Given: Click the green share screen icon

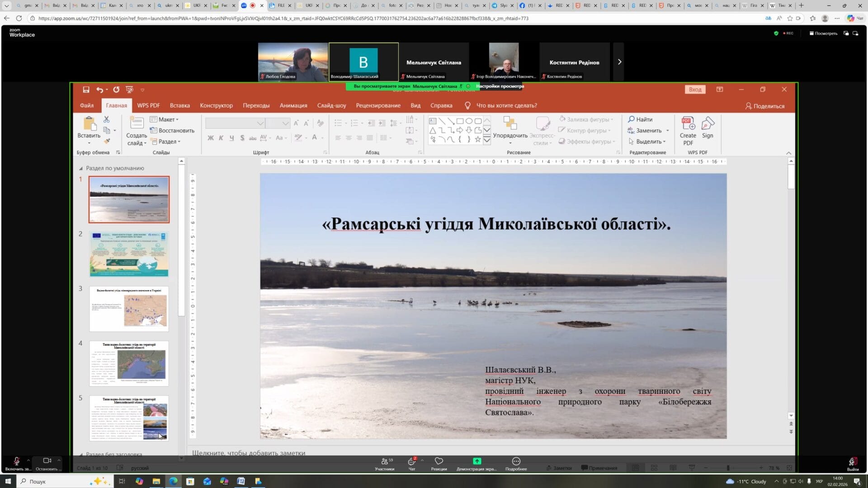Looking at the screenshot, I should click(476, 461).
